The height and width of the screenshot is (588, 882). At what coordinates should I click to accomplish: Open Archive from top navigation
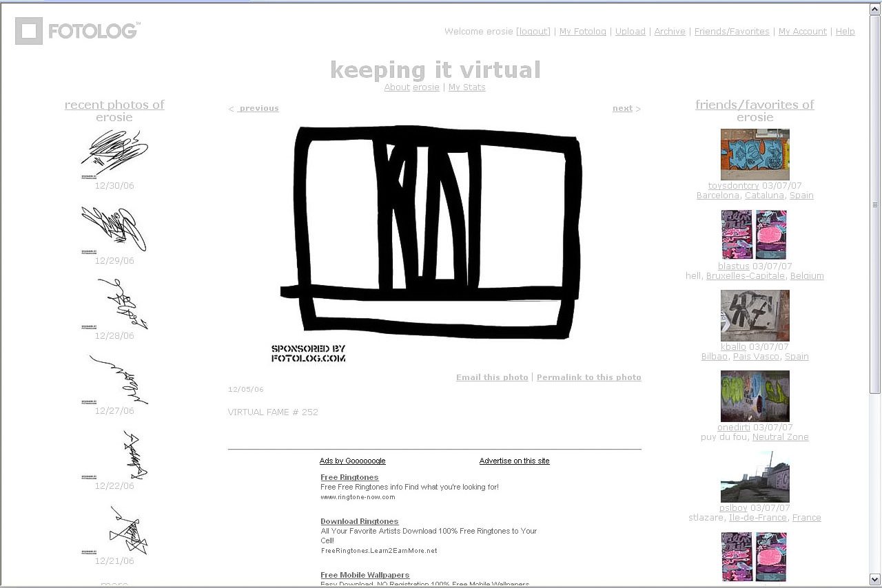[669, 32]
